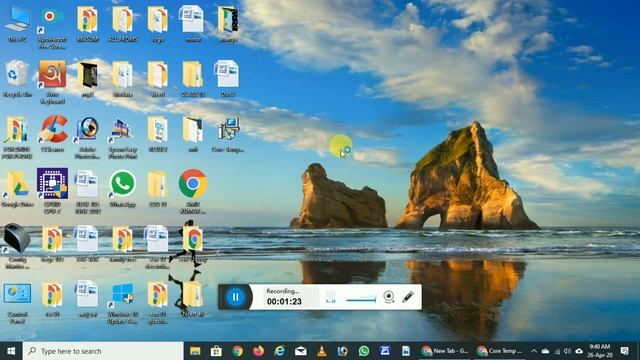Image resolution: width=640 pixels, height=360 pixels.
Task: Launch Internet Explorer from the taskbar
Action: (x=280, y=351)
